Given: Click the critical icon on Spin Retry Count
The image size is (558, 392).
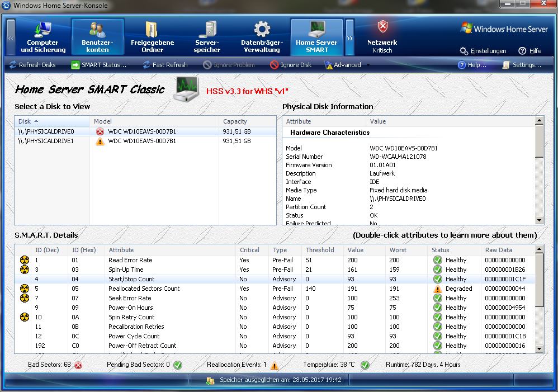Looking at the screenshot, I should 25,317.
